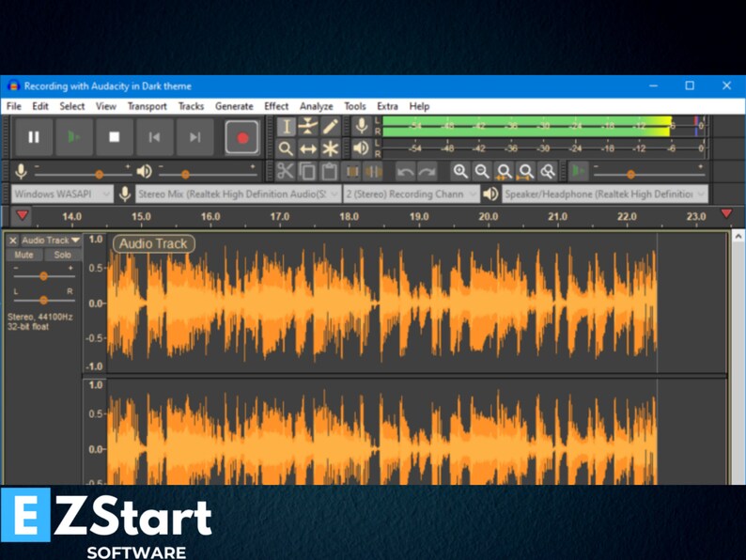The width and height of the screenshot is (746, 560).
Task: Mute the Audio Track
Action: point(23,255)
